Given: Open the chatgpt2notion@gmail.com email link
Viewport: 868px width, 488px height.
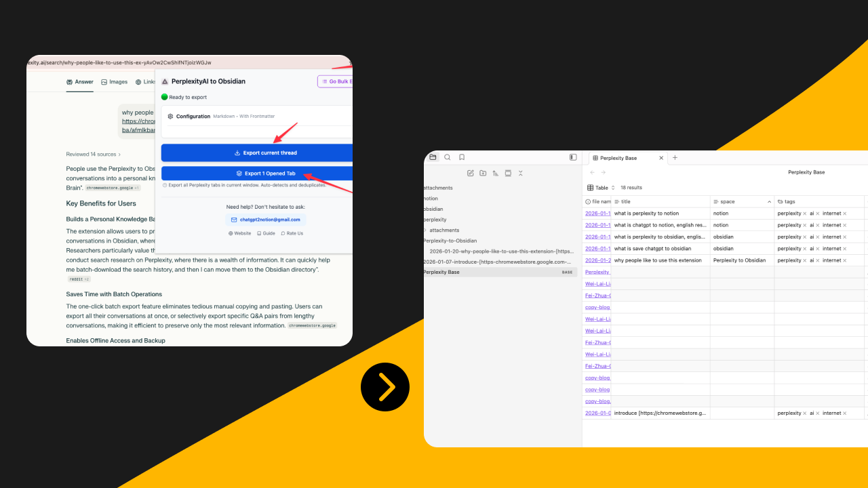Looking at the screenshot, I should click(265, 220).
